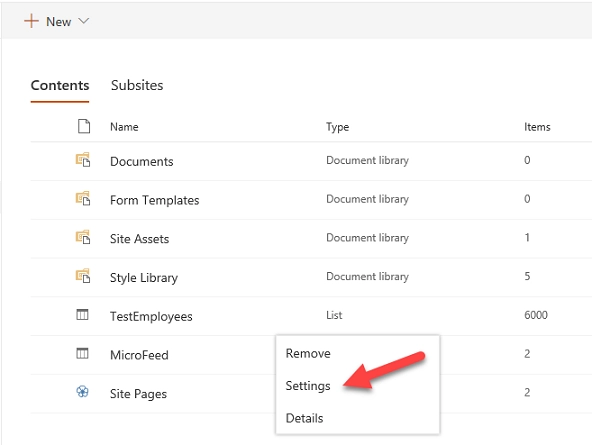The width and height of the screenshot is (592, 445).
Task: Open the MicroFeed list
Action: [139, 355]
